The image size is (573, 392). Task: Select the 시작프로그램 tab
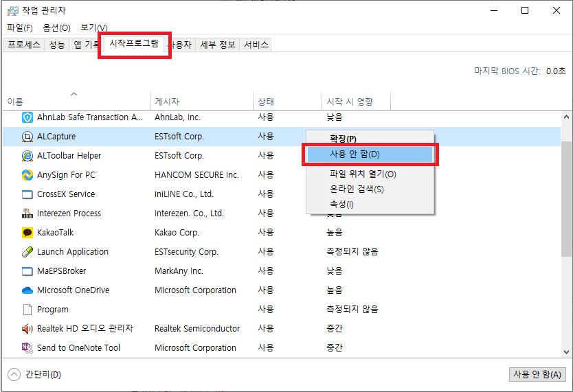(134, 44)
